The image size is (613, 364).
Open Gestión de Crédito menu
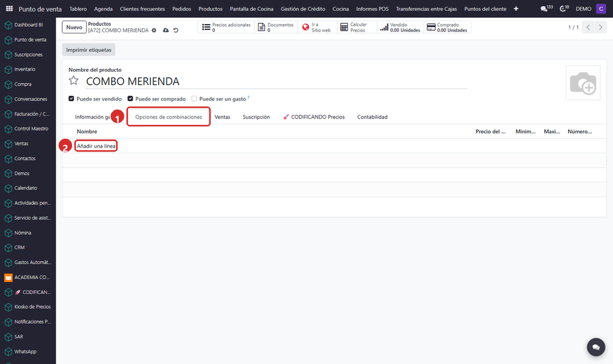[303, 8]
